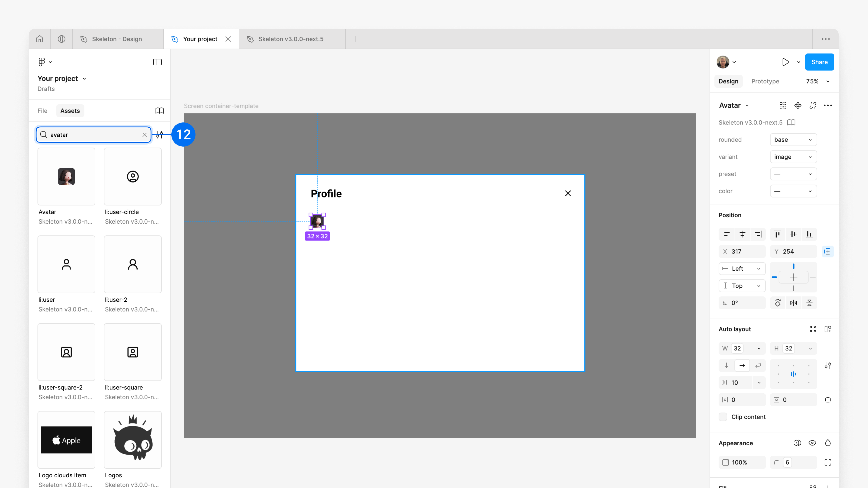Switch to the Prototype tab
Screen dimensions: 868x488
[765, 82]
